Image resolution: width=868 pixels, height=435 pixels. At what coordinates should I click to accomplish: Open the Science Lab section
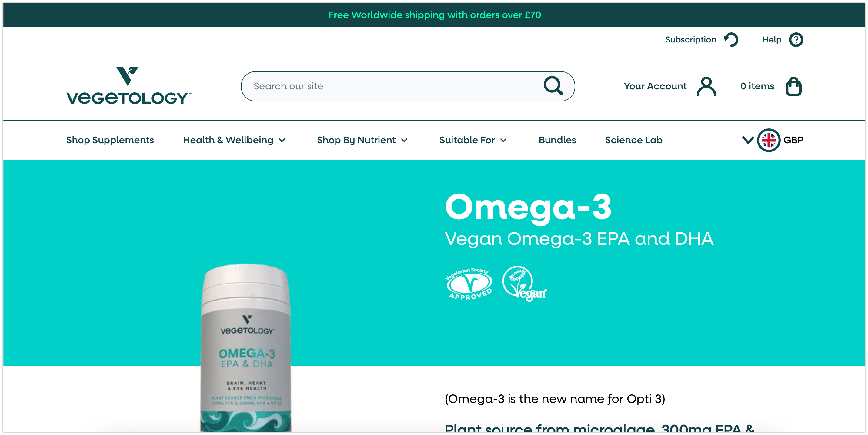[633, 140]
